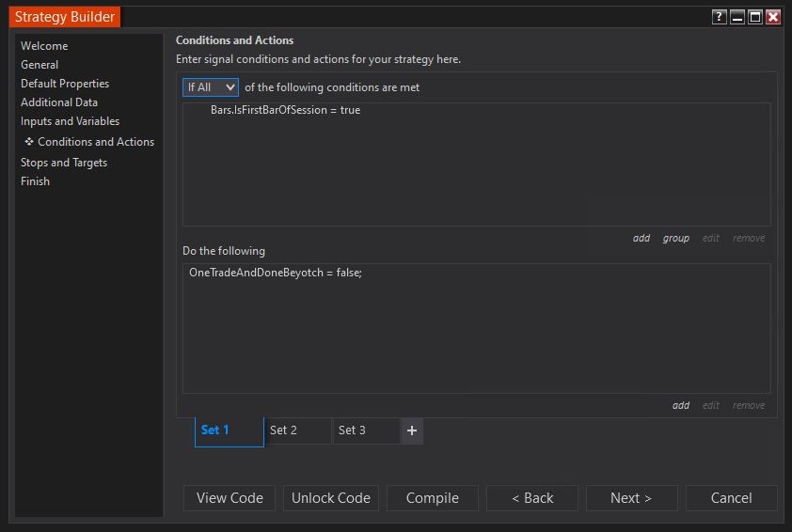
Task: Click add link under the conditions list
Action: (642, 239)
